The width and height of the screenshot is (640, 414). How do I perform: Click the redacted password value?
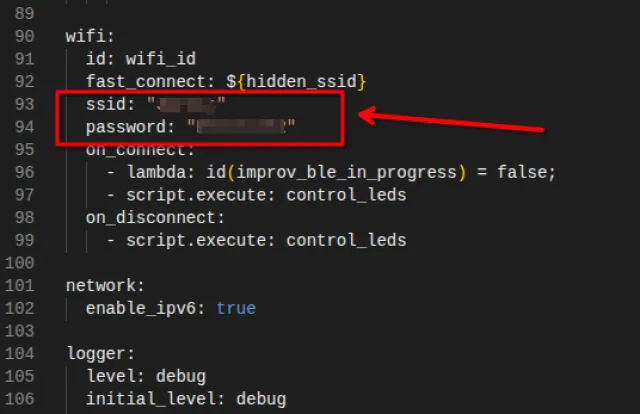coord(240,126)
